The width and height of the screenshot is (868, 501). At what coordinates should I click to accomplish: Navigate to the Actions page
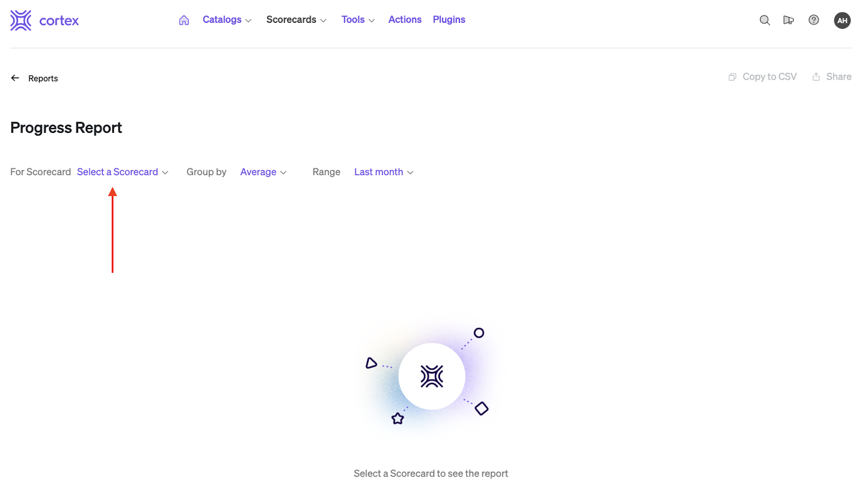[x=405, y=20]
